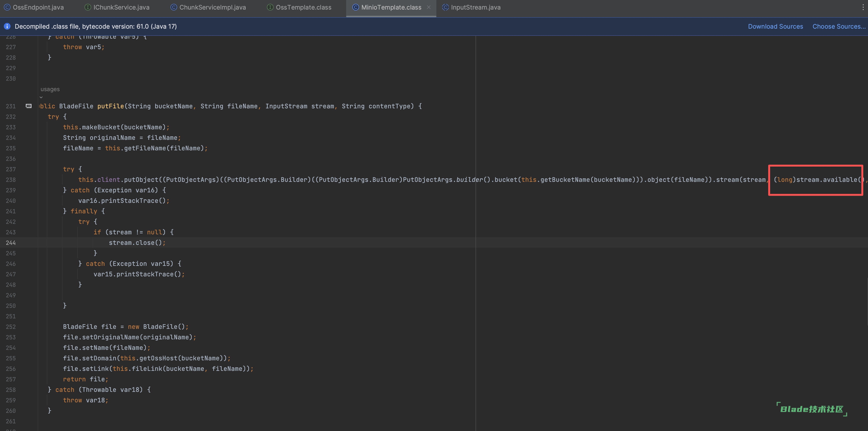
Task: Click var16.printStackTrace() call
Action: pyautogui.click(x=124, y=200)
